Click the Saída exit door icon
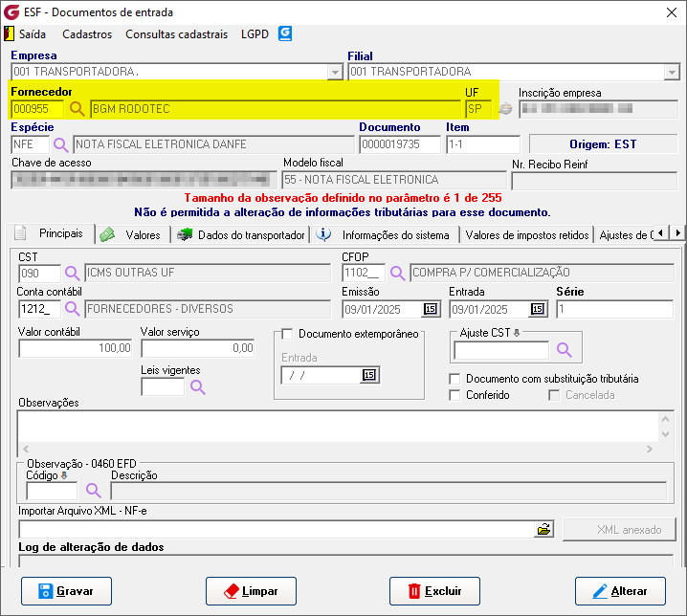The height and width of the screenshot is (616, 687). (9, 33)
